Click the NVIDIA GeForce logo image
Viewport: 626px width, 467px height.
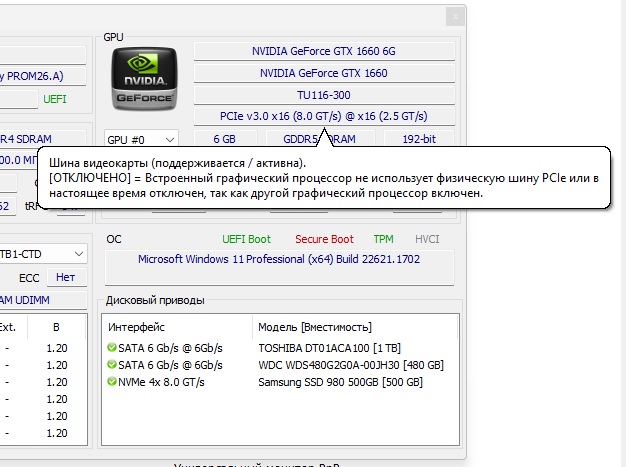pyautogui.click(x=144, y=79)
